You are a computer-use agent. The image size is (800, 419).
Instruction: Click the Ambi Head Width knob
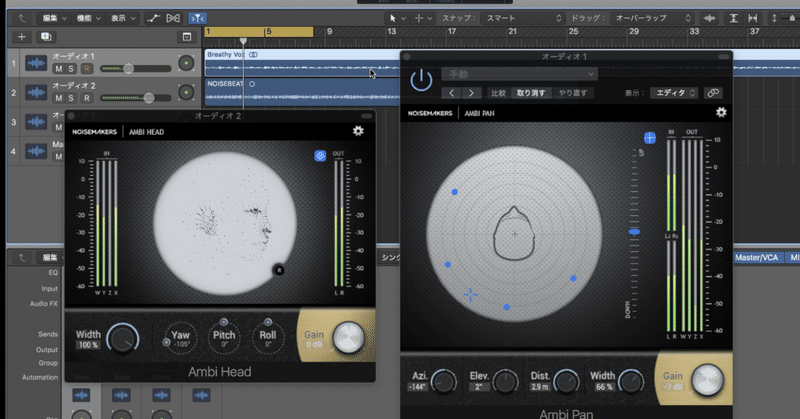[123, 338]
